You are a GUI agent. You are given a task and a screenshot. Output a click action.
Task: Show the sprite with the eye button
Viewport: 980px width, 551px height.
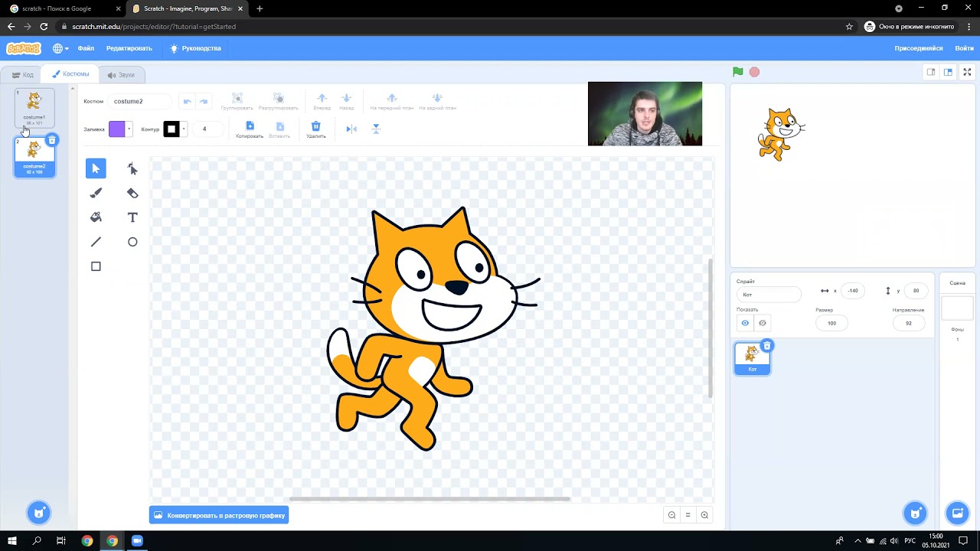(x=745, y=323)
